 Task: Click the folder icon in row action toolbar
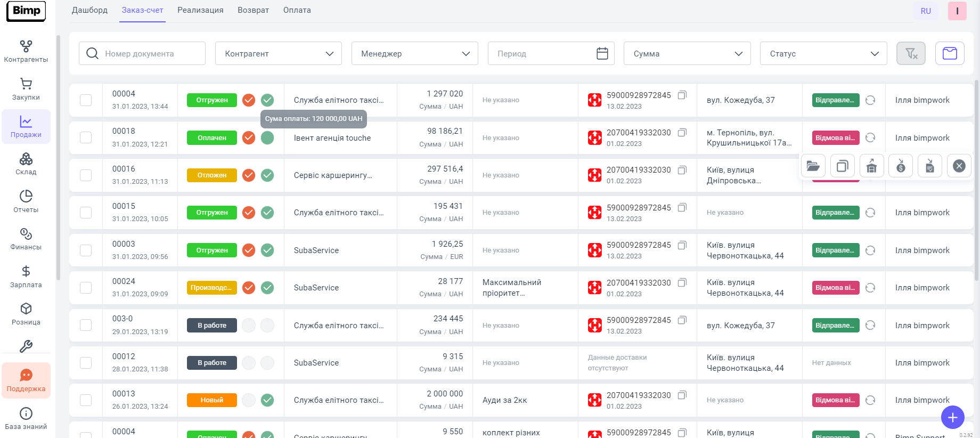point(813,166)
